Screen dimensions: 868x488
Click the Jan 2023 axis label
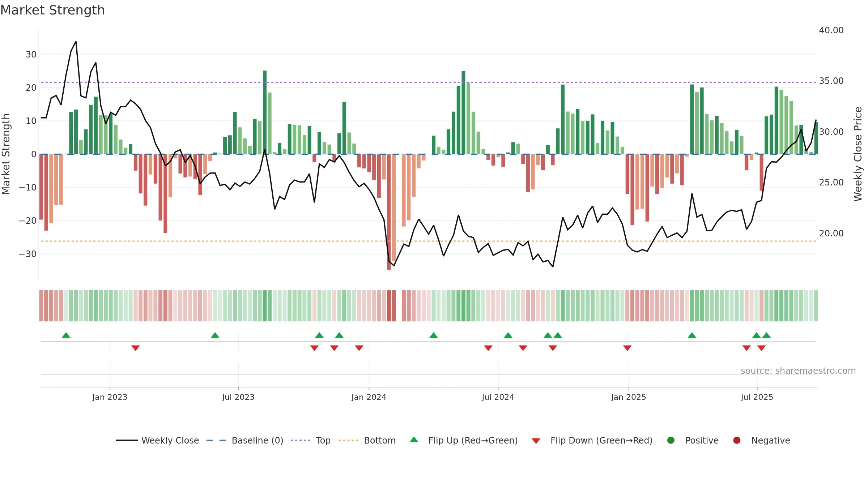pos(110,397)
